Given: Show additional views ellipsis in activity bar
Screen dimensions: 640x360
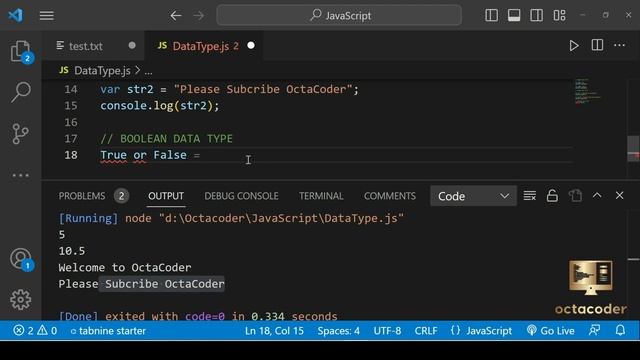Looking at the screenshot, I should [x=20, y=176].
